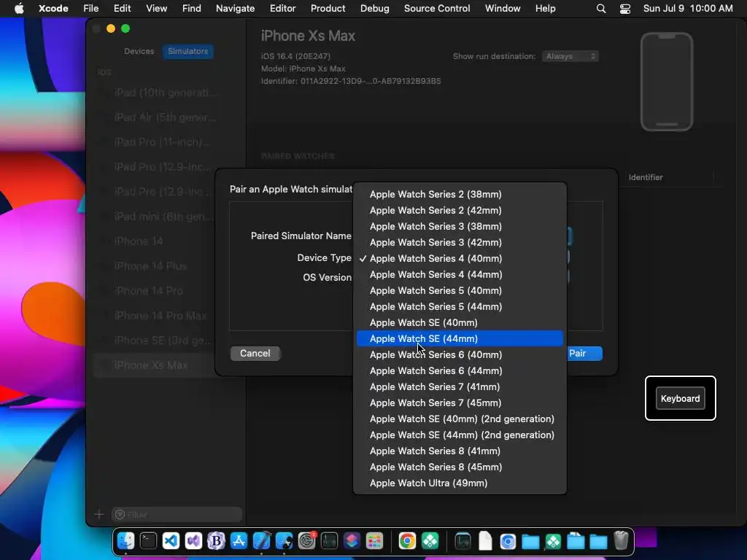Choose Apple Watch Series 7 (45mm)
This screenshot has height=560, width=747.
pos(460,402)
